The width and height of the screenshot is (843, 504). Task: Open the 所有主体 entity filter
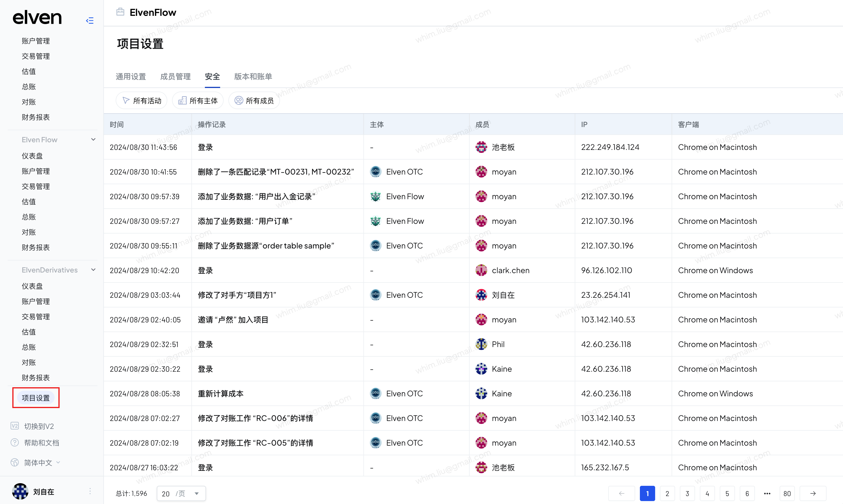198,101
